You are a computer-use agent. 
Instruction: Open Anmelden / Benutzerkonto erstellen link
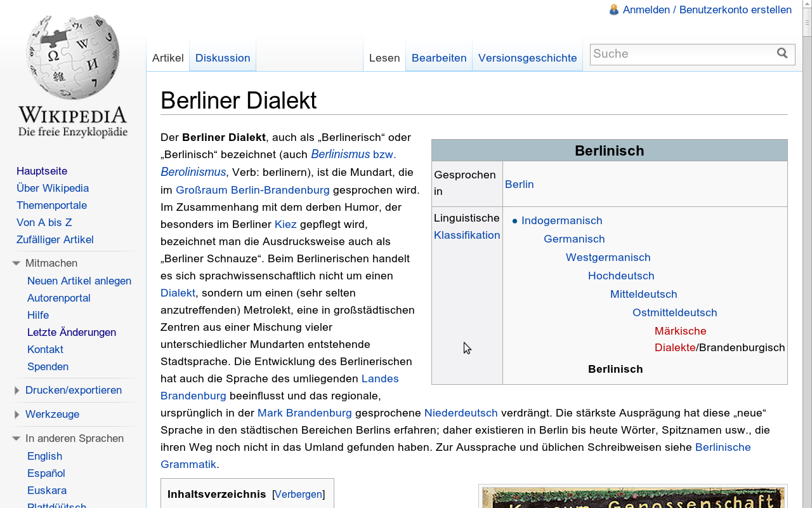click(707, 10)
